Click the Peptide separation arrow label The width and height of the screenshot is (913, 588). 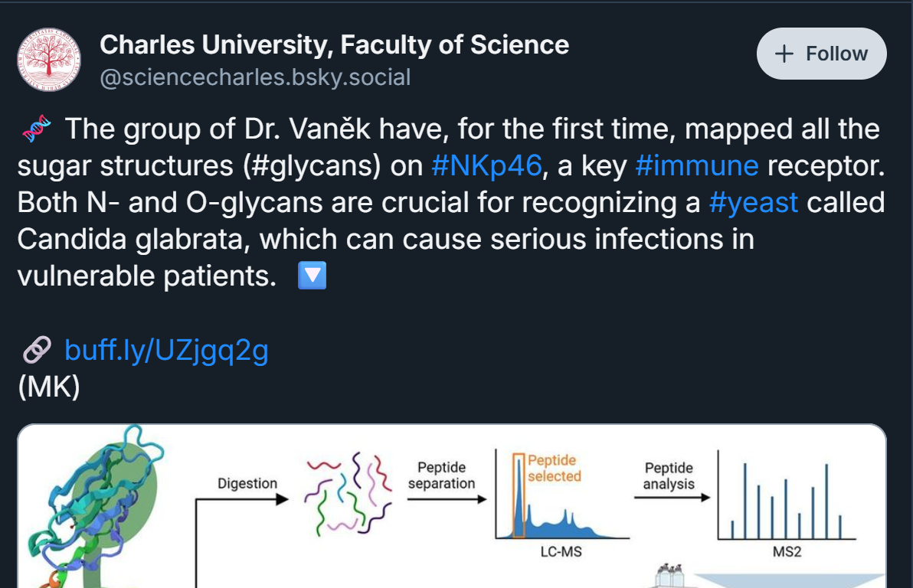pyautogui.click(x=441, y=475)
